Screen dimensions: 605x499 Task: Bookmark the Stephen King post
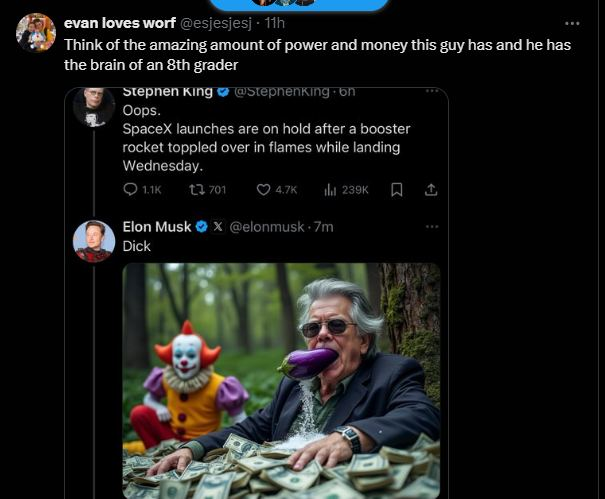pos(397,190)
